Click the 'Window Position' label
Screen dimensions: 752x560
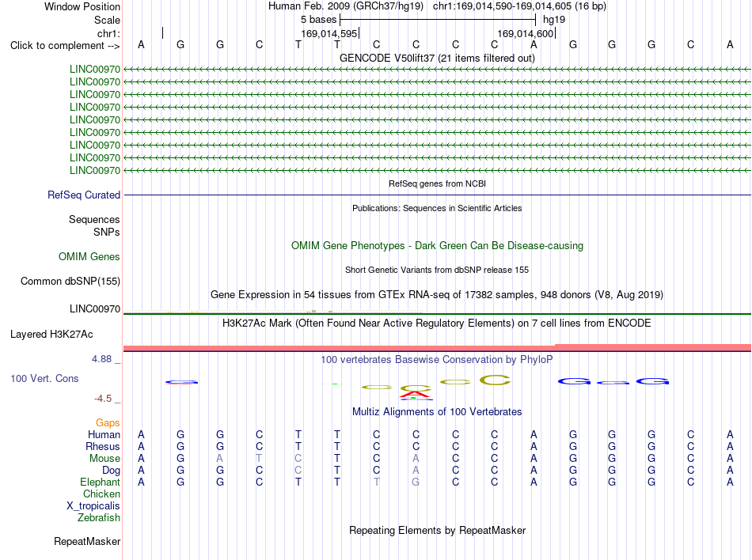[82, 6]
